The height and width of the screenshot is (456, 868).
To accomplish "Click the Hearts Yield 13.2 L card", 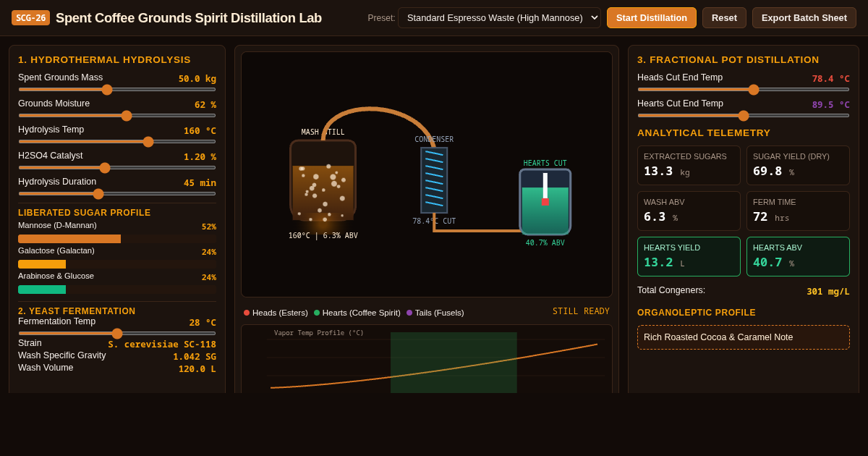I will click(689, 256).
